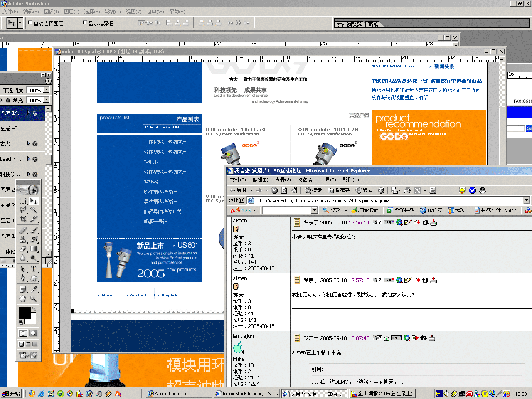
Task: Select the Gradient tool
Action: [x=34, y=249]
